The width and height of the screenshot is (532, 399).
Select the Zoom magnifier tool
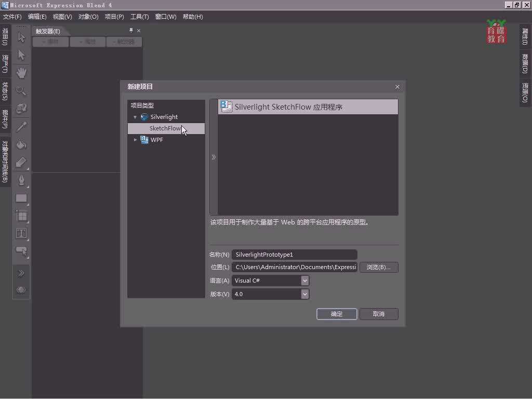(x=21, y=90)
